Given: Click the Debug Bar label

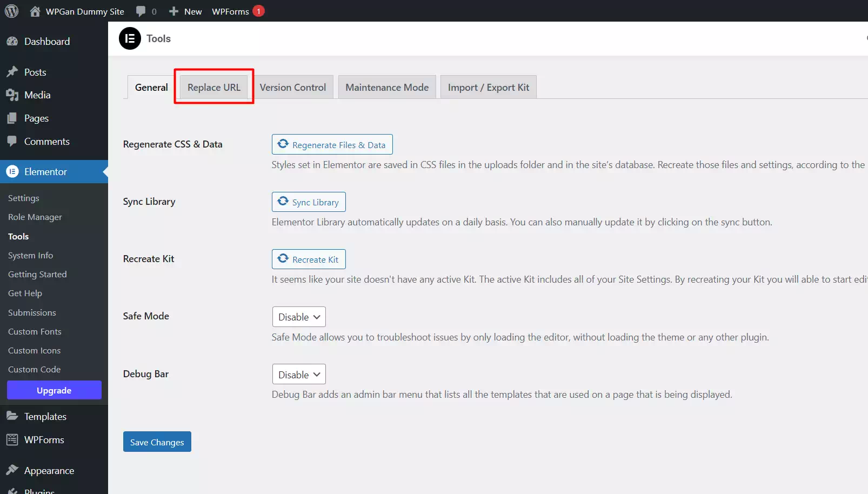Looking at the screenshot, I should tap(146, 374).
